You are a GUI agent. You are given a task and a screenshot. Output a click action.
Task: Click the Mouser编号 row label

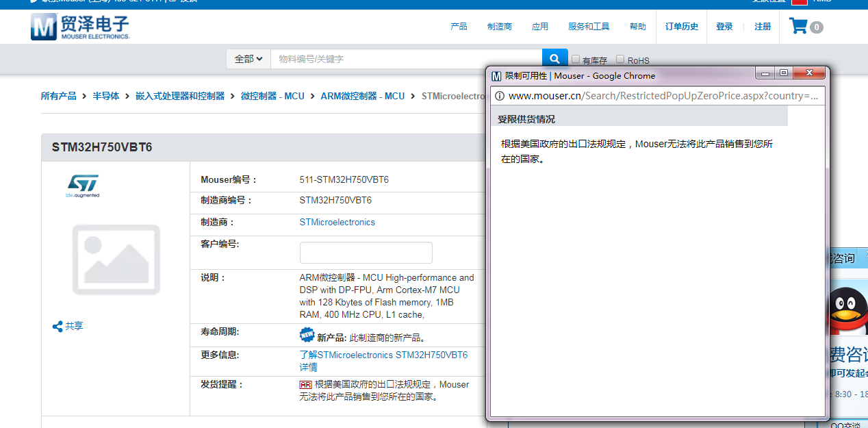[229, 180]
